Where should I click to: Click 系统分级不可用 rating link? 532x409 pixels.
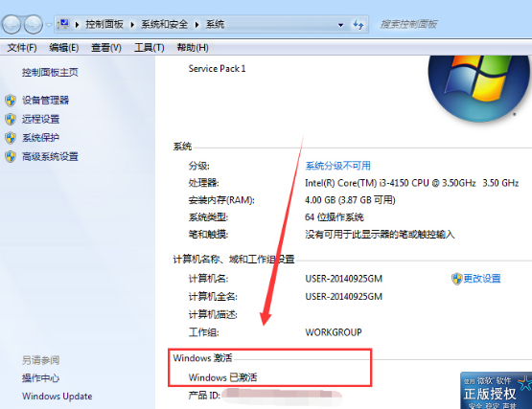(338, 166)
